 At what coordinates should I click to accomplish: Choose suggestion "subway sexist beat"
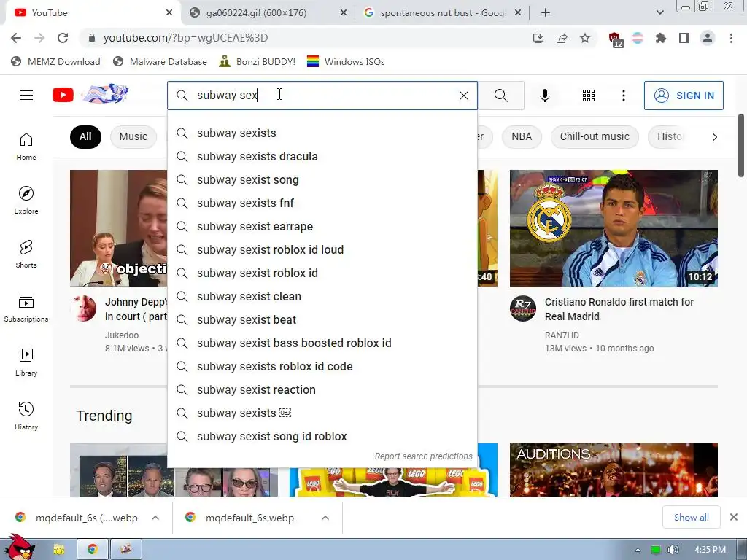point(322,319)
